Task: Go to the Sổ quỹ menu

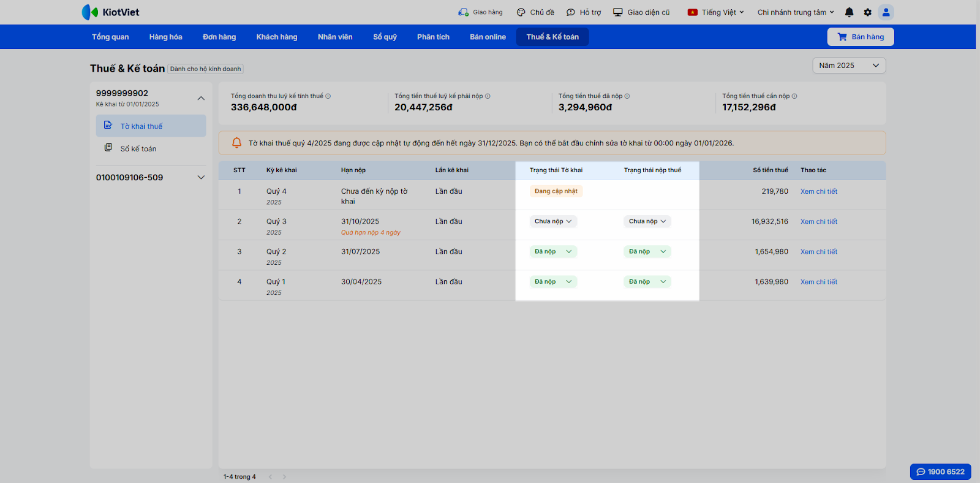Action: [x=385, y=37]
